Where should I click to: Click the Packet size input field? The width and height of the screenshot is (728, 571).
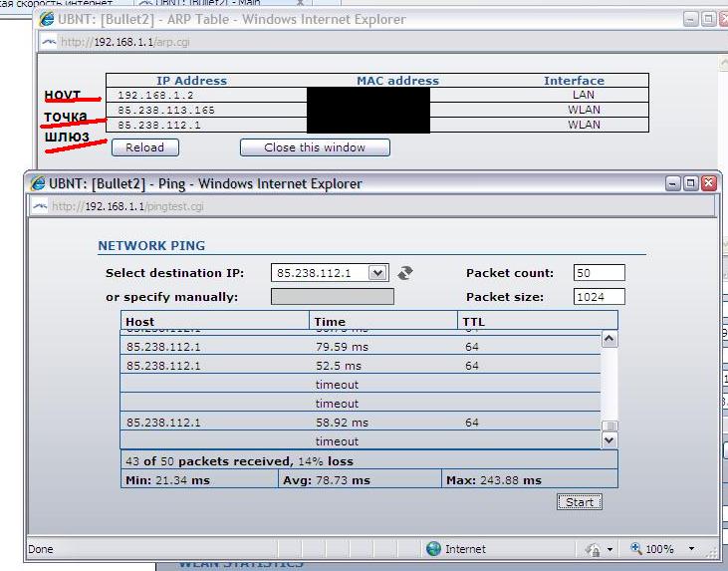click(599, 297)
